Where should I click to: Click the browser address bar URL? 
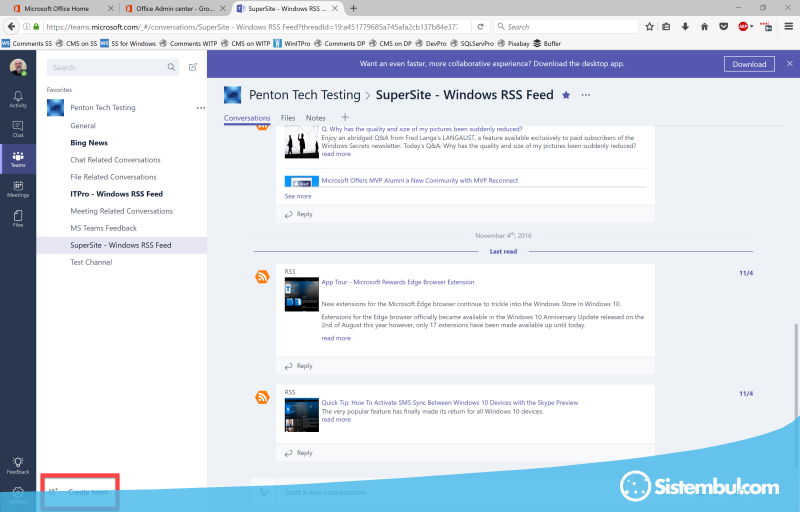[x=252, y=27]
